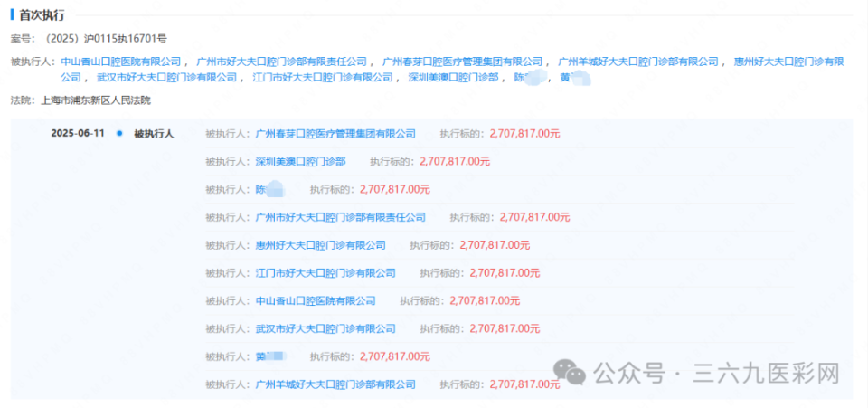Open blurred 黄 person link in top list
Screen dimensions: 868x408
point(575,78)
